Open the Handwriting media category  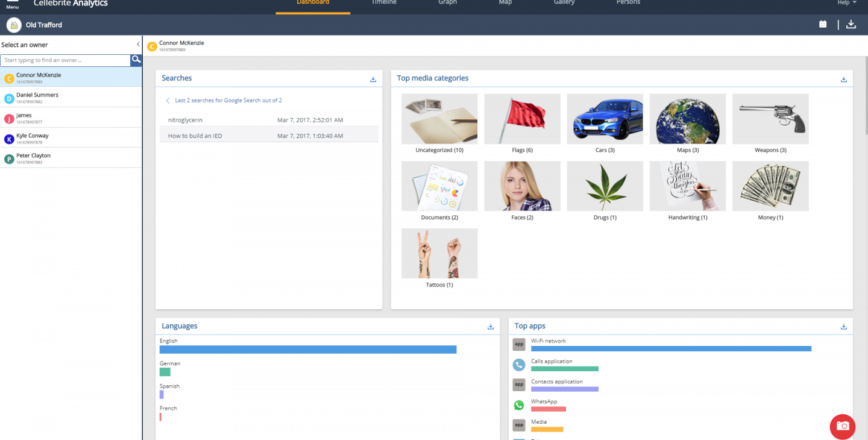[688, 190]
